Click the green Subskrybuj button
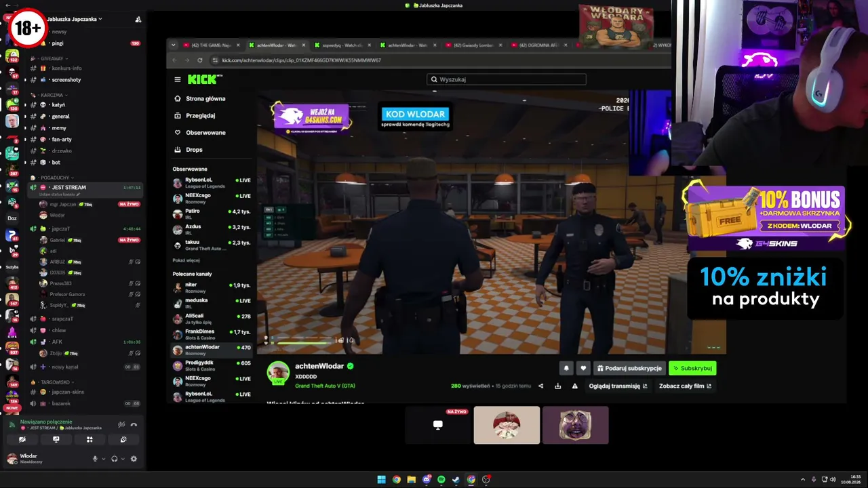 click(x=692, y=368)
